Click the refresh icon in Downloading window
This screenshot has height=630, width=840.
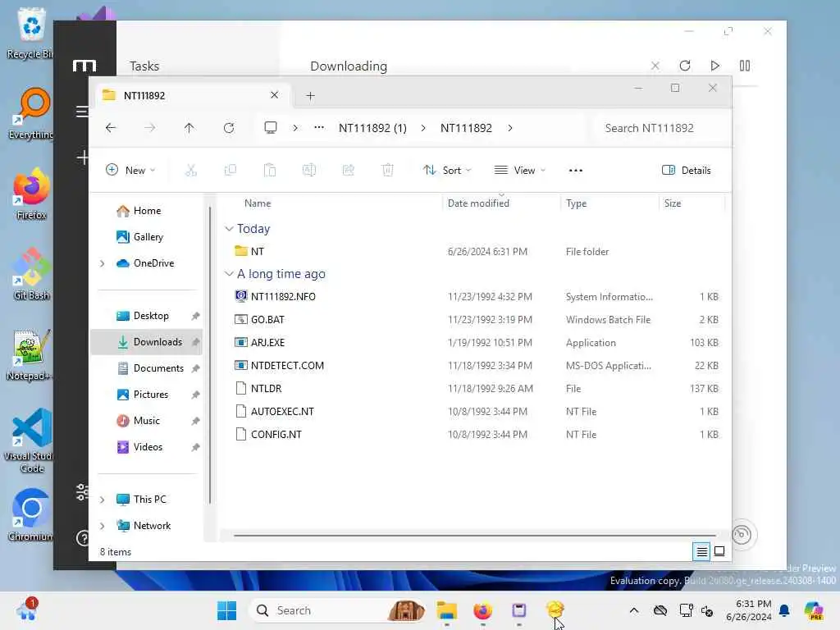coord(685,66)
